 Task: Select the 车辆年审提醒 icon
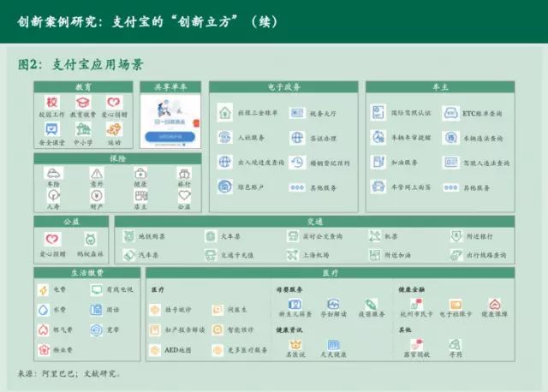coord(378,137)
